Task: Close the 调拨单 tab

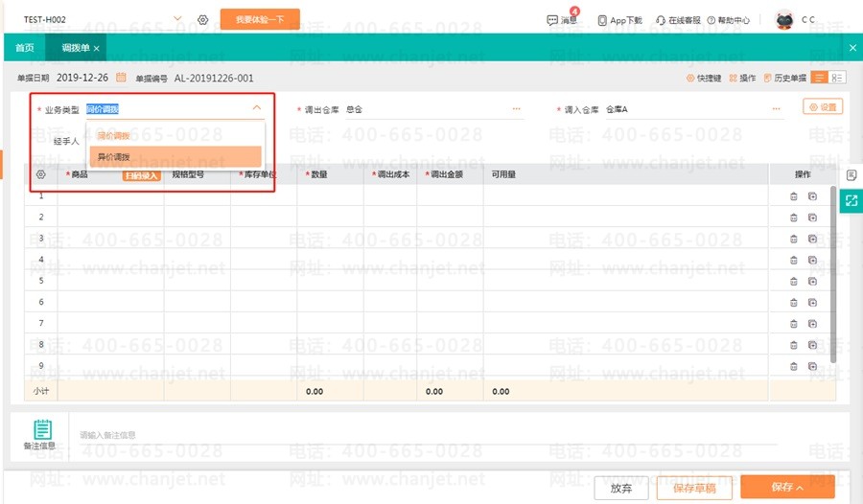Action: pos(96,48)
